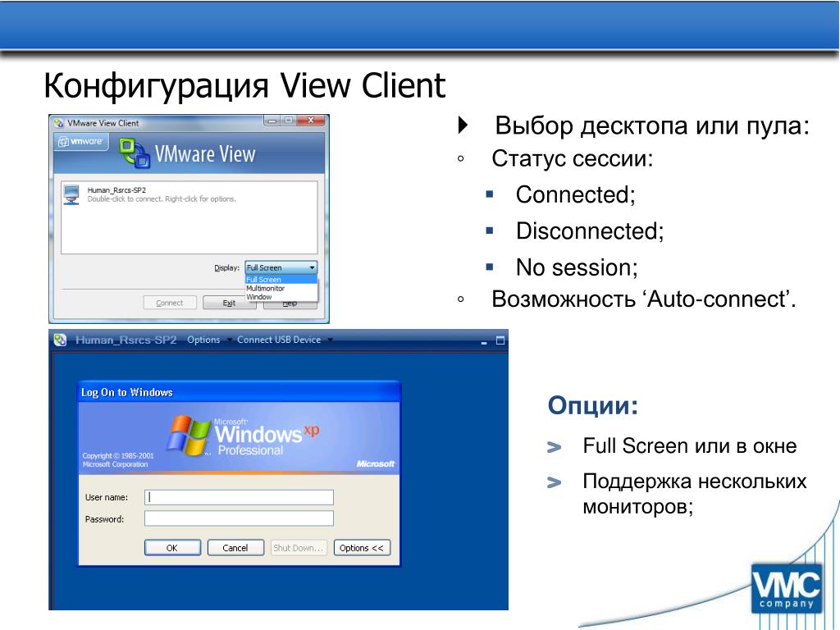840x630 pixels.
Task: Click Cancel in Log On to Windows
Action: [x=235, y=547]
